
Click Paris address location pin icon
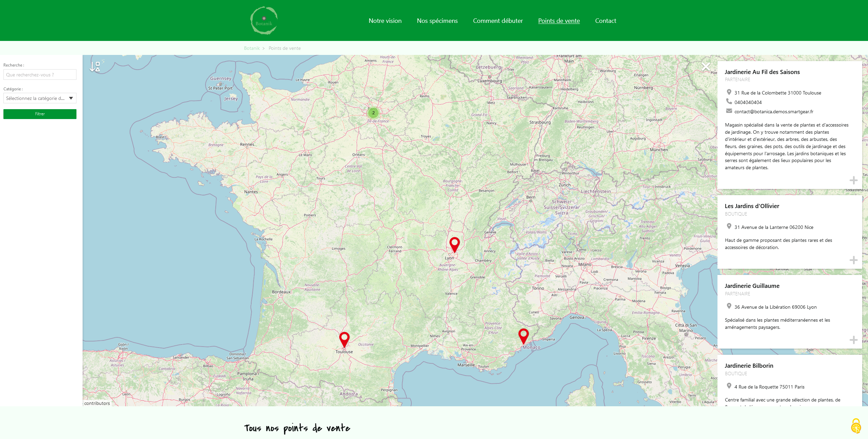(729, 386)
